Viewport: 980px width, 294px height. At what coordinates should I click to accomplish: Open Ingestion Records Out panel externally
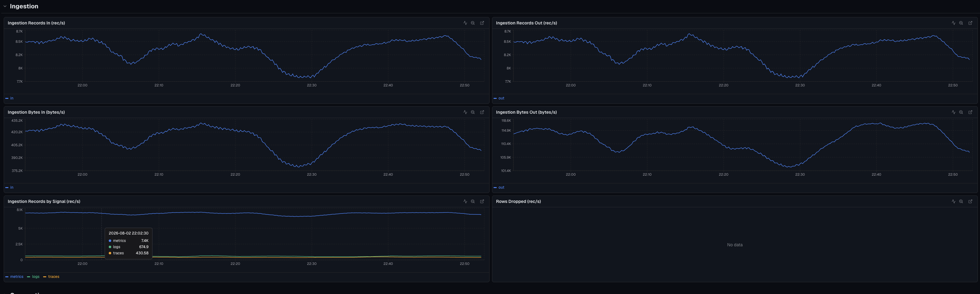click(x=970, y=23)
